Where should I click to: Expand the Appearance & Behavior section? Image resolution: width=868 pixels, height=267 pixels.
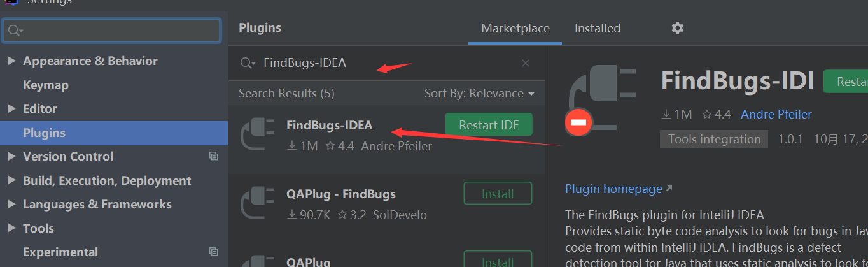pyautogui.click(x=11, y=61)
